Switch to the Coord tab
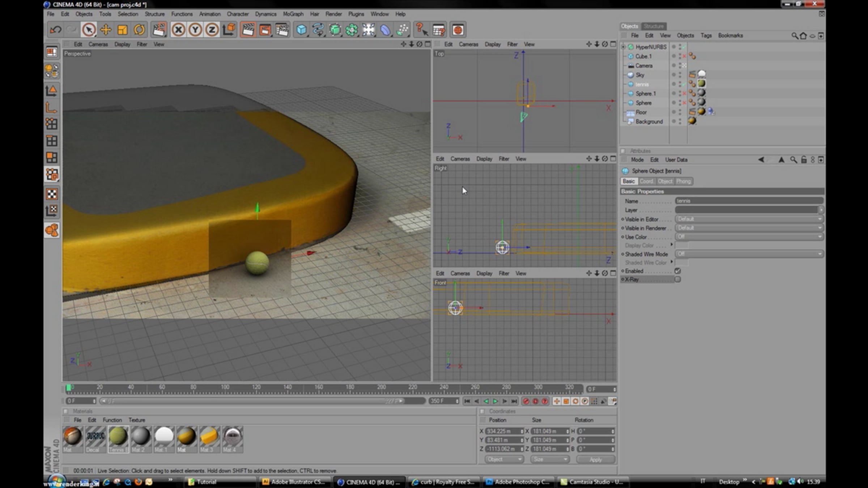Viewport: 868px width, 488px height. [x=647, y=181]
